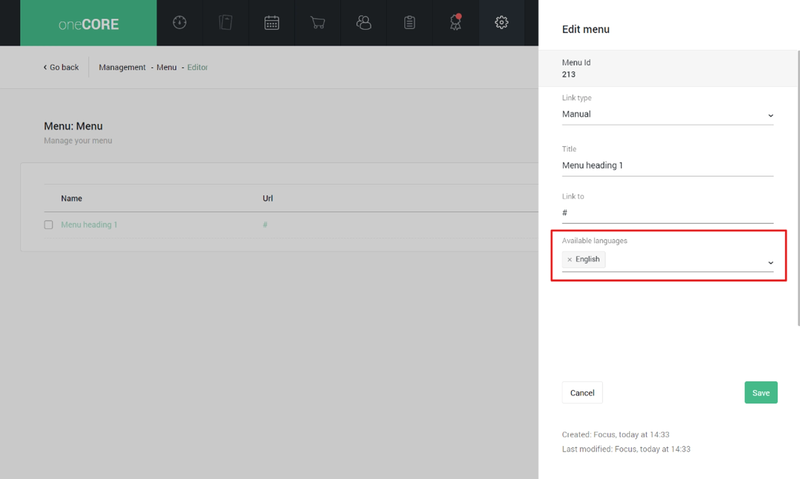Click the Go back link
800x479 pixels.
(61, 68)
